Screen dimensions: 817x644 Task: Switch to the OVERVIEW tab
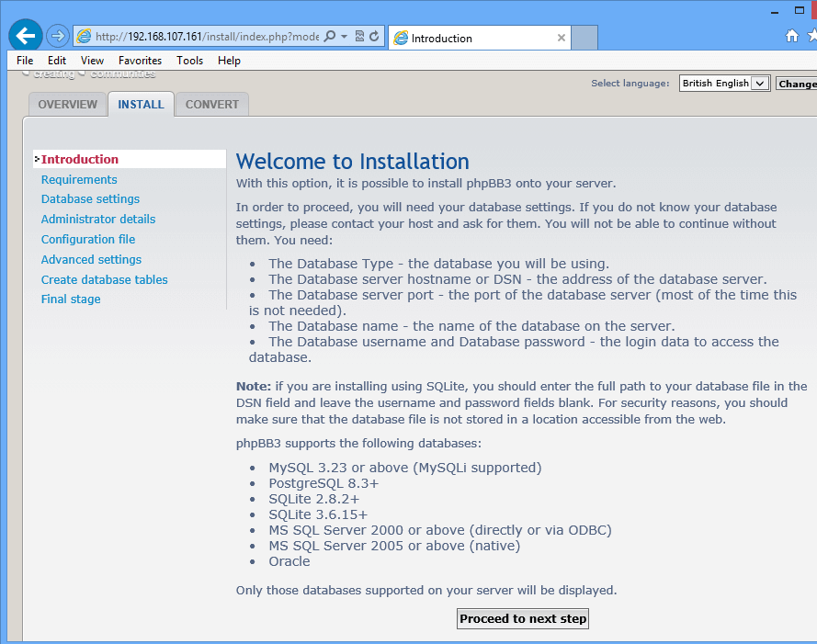click(68, 104)
